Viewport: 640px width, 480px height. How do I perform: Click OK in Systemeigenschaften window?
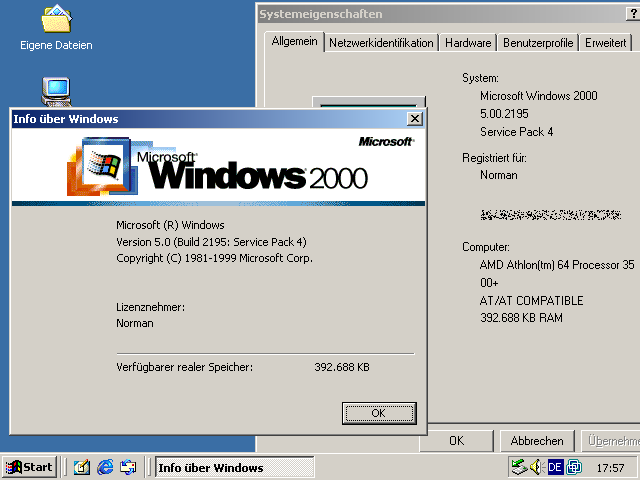coord(456,441)
